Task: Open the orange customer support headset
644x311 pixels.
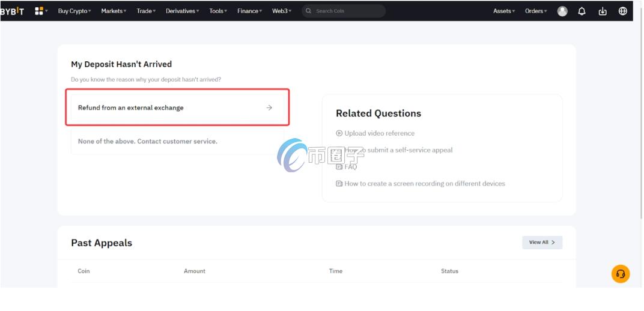Action: point(621,274)
